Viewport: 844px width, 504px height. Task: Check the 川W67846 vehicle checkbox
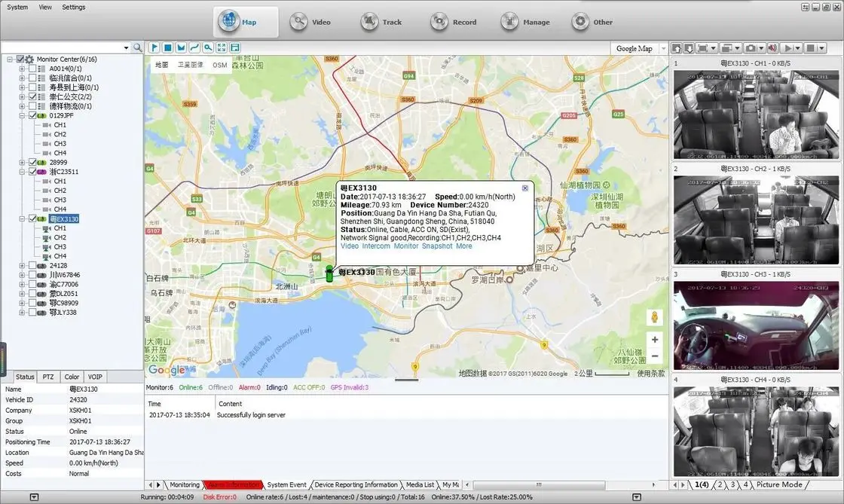coord(32,275)
